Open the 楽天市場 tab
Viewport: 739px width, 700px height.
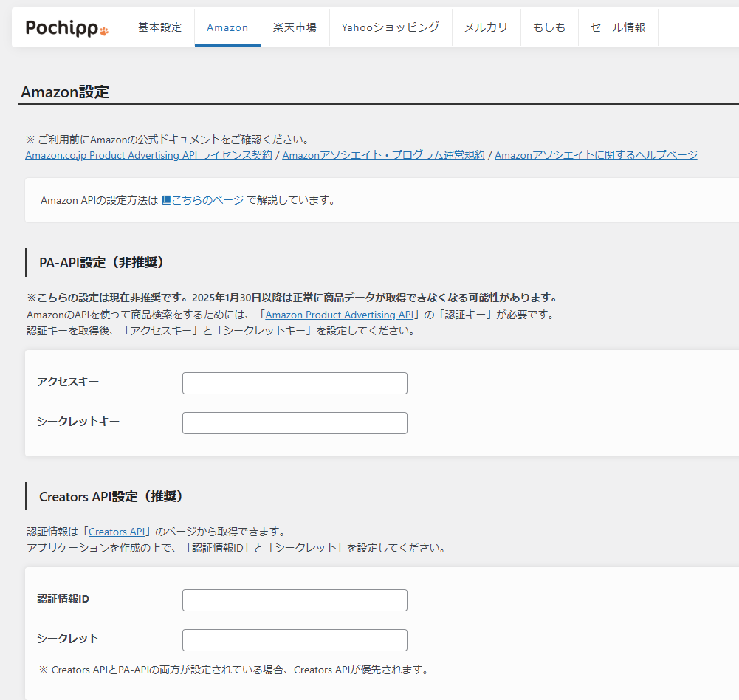pyautogui.click(x=295, y=27)
